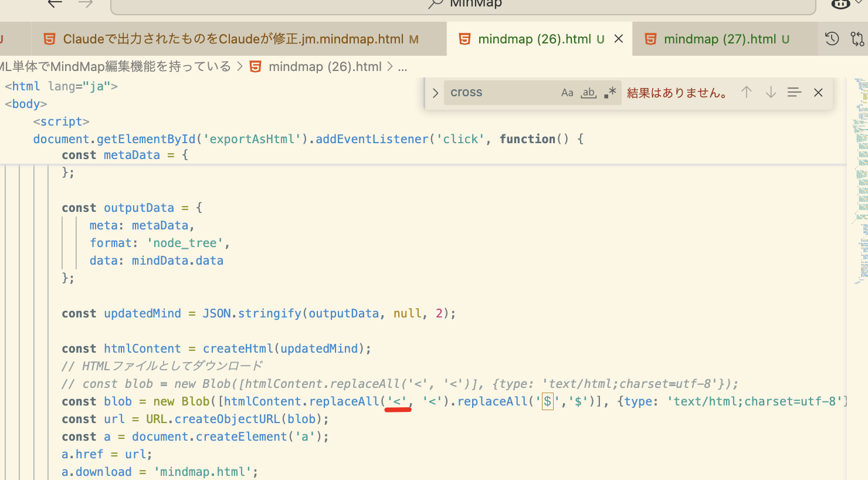The height and width of the screenshot is (480, 868).
Task: Click the "data: mindData.data" line
Action: coord(157,261)
